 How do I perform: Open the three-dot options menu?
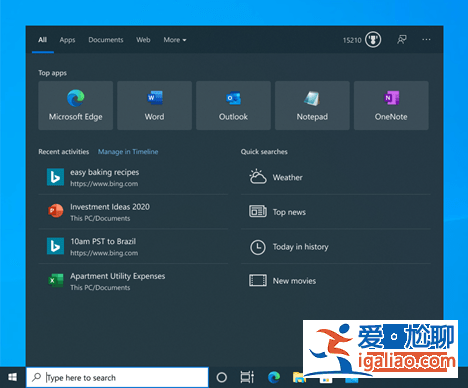tap(426, 40)
